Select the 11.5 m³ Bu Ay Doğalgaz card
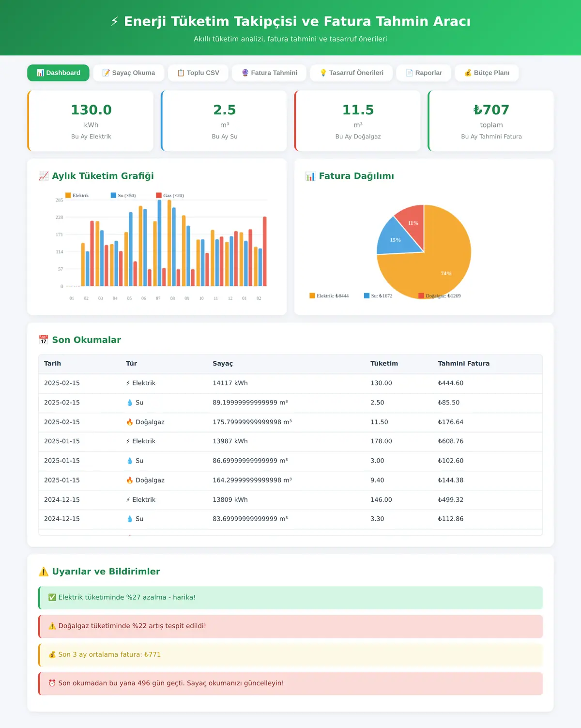 click(358, 121)
